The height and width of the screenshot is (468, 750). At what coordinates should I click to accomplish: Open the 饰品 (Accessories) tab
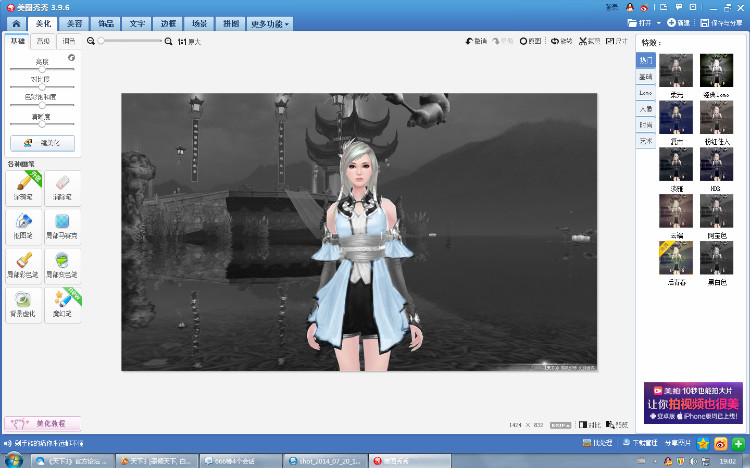106,23
